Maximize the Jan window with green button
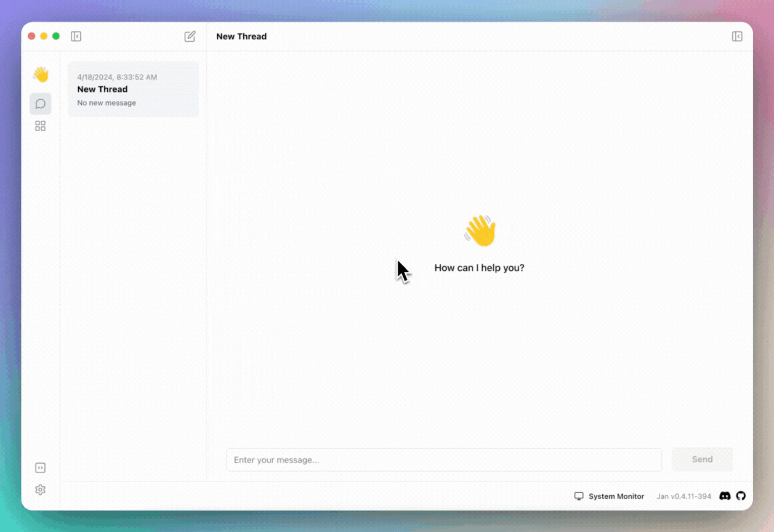This screenshot has height=532, width=774. pyautogui.click(x=56, y=36)
